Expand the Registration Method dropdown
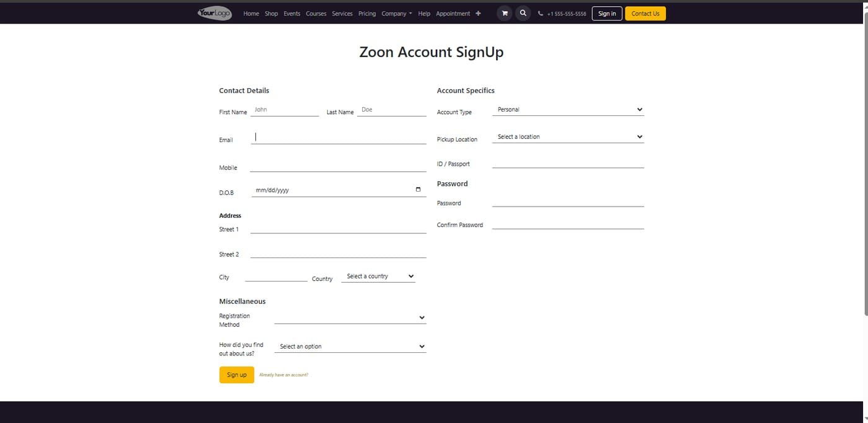The image size is (868, 423). click(350, 318)
